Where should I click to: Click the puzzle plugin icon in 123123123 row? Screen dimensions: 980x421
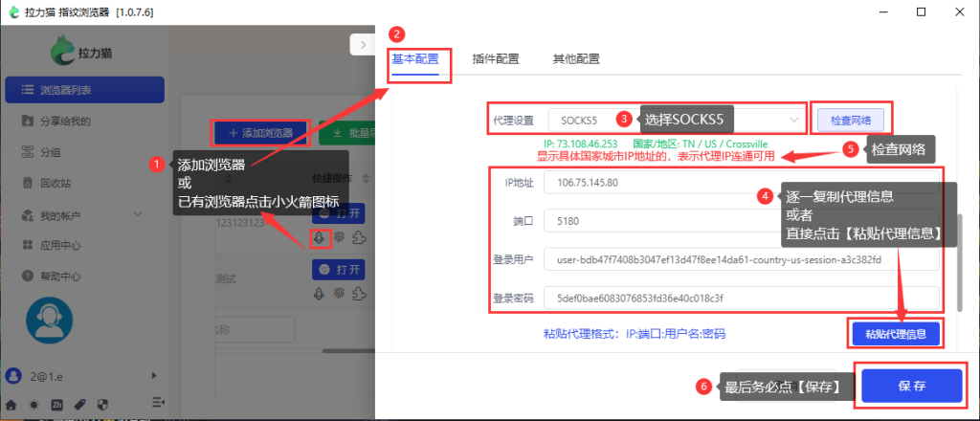tap(359, 237)
